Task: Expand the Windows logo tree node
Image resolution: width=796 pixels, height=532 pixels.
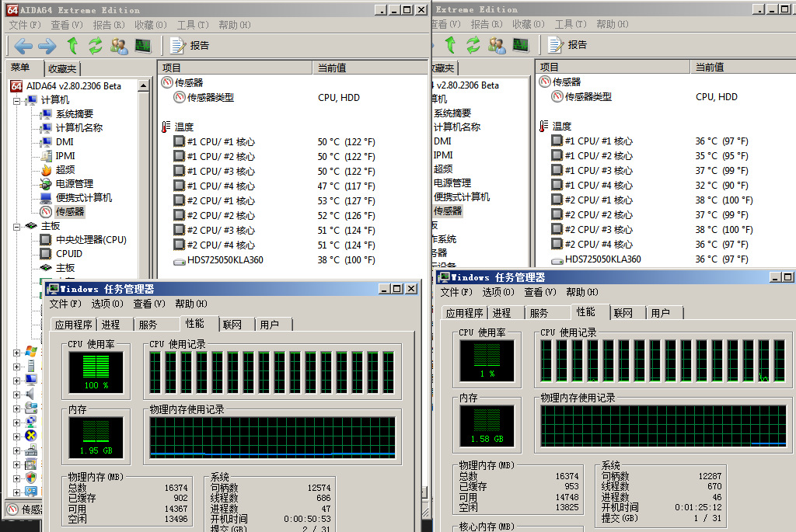Action: click(17, 353)
